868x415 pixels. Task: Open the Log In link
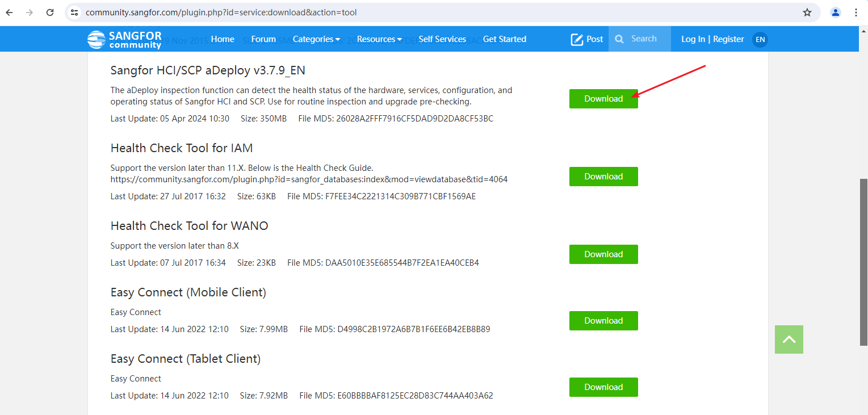[693, 39]
